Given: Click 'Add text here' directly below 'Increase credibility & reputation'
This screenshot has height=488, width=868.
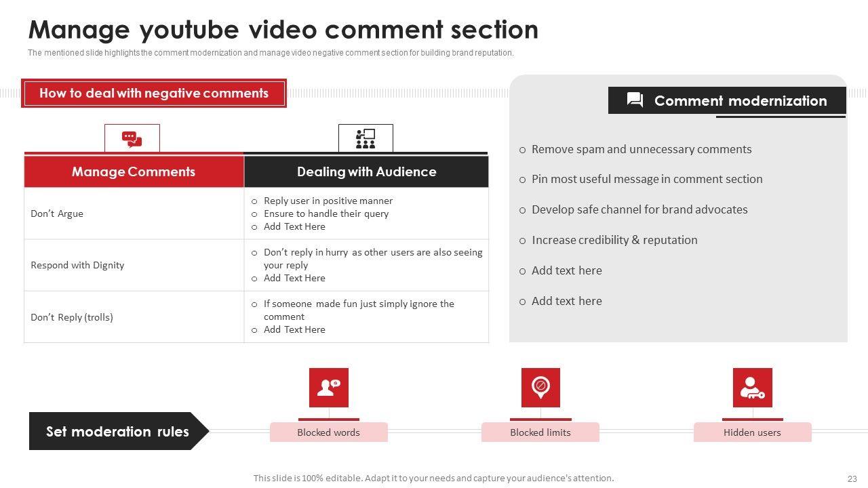Looking at the screenshot, I should pos(567,270).
